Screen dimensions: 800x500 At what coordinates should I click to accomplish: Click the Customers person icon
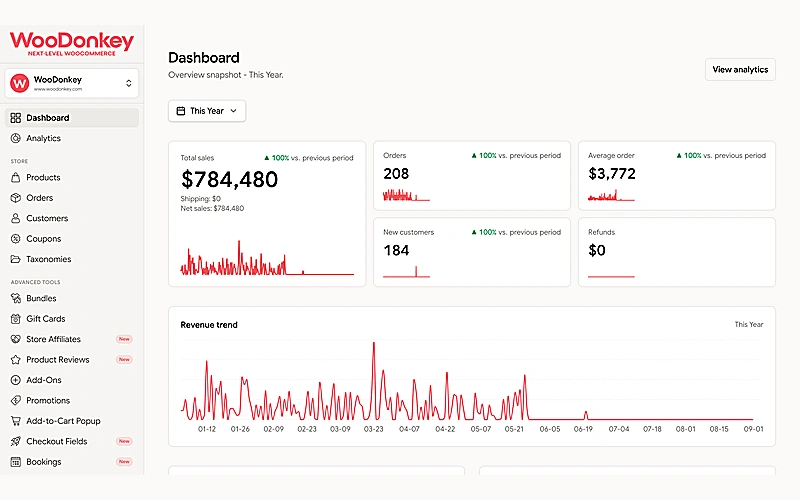tap(16, 218)
